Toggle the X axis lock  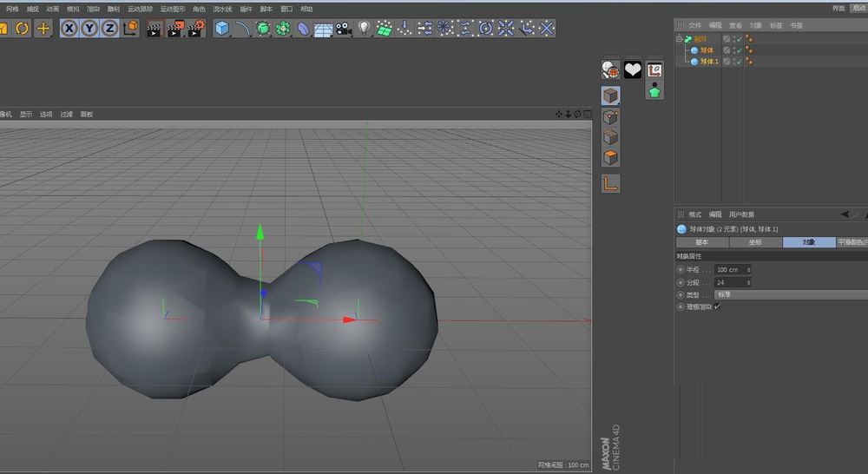pyautogui.click(x=69, y=29)
